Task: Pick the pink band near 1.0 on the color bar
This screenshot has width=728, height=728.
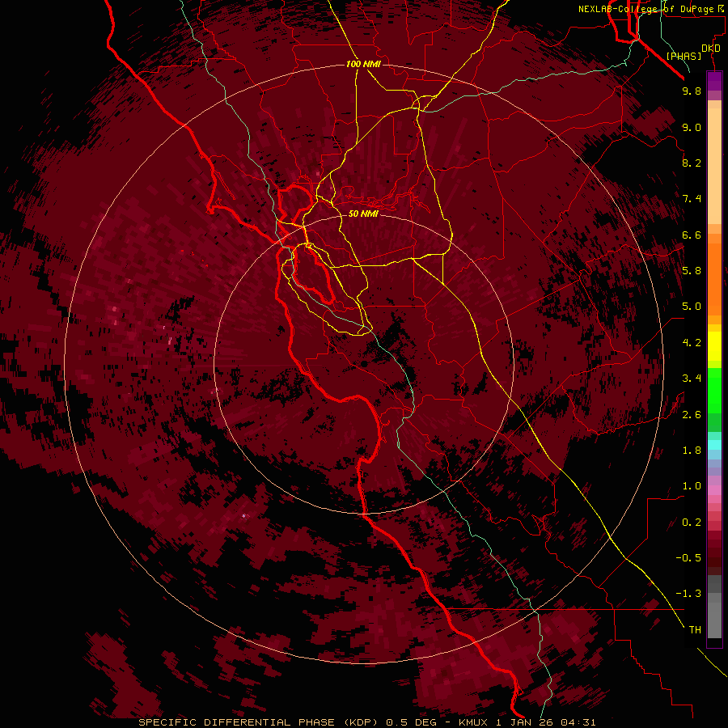Action: (714, 490)
